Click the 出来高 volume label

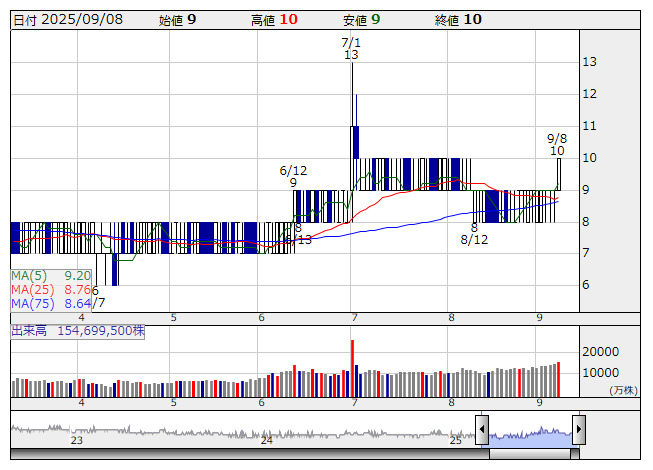pyautogui.click(x=78, y=330)
